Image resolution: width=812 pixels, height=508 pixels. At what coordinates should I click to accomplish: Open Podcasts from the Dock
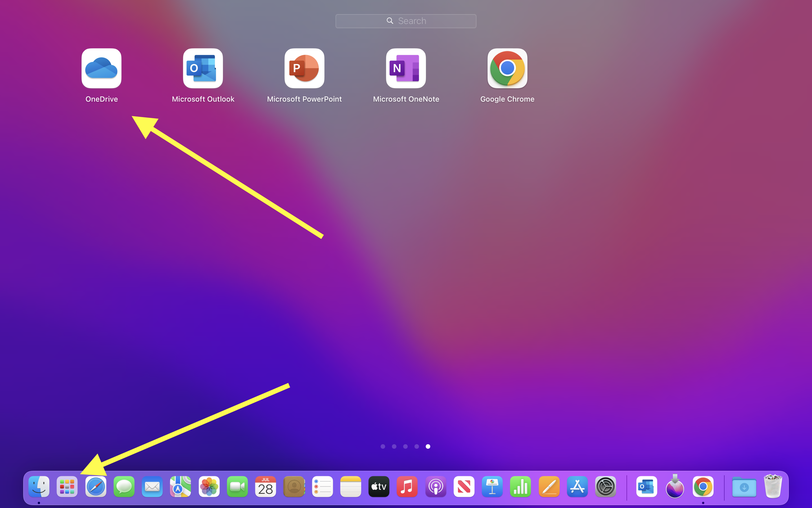(x=436, y=487)
